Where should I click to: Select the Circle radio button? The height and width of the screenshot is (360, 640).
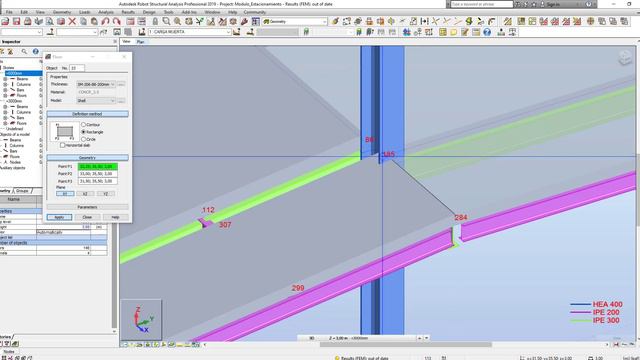(x=83, y=139)
